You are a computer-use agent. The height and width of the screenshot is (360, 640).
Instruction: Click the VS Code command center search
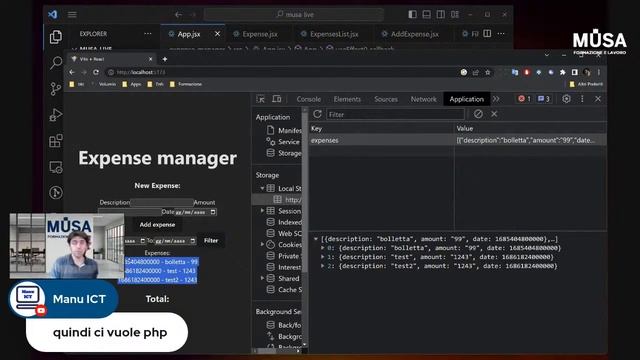(294, 14)
